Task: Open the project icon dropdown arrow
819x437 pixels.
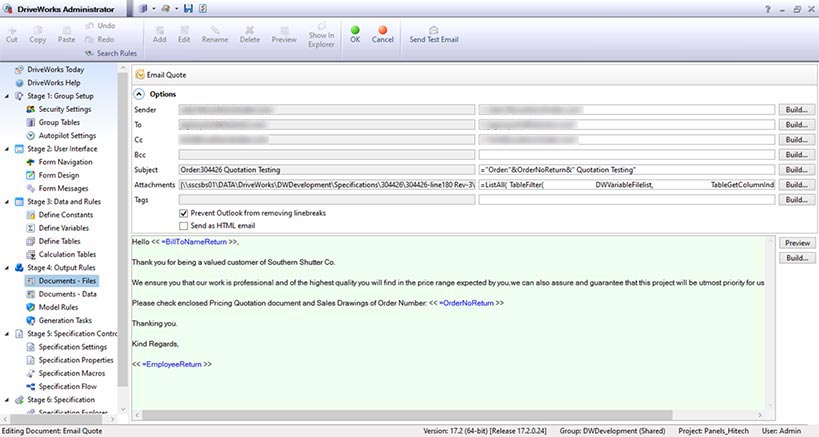Action: point(177,9)
